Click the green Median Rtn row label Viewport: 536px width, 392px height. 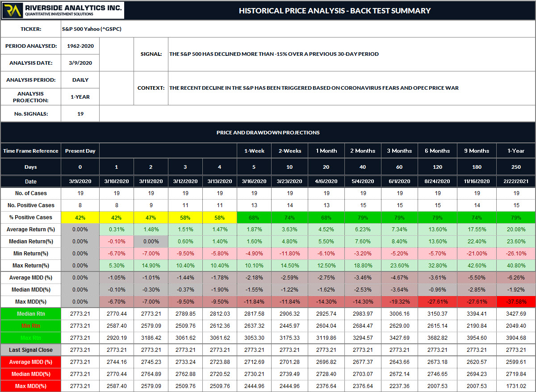pyautogui.click(x=31, y=314)
